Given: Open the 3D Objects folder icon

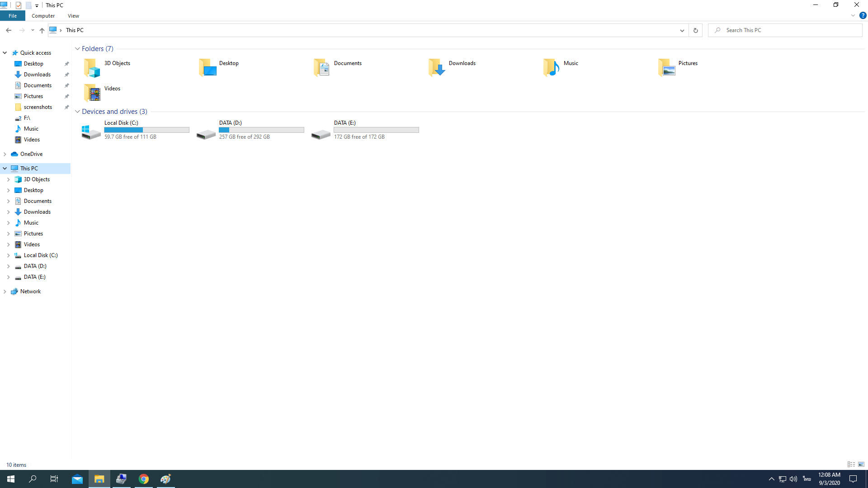Looking at the screenshot, I should tap(92, 68).
